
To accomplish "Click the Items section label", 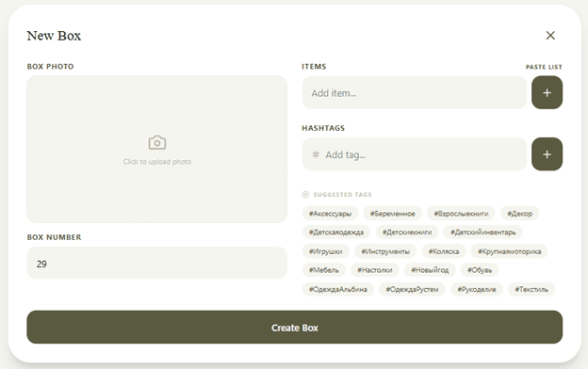I will click(x=314, y=67).
